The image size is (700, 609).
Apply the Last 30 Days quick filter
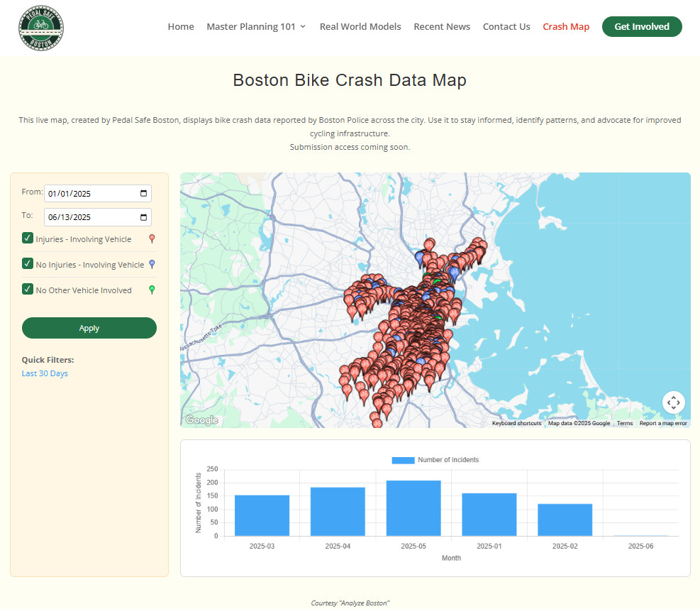pyautogui.click(x=45, y=373)
